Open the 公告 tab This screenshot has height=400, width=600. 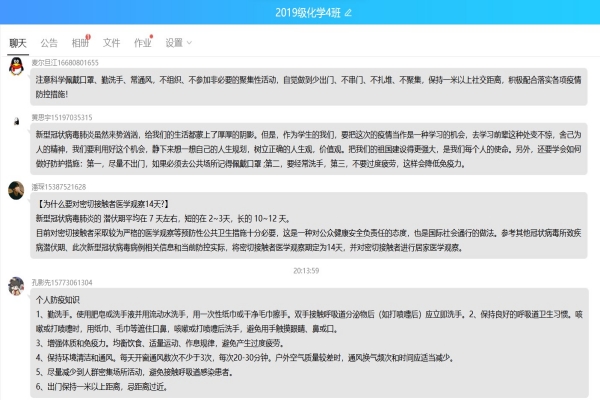(48, 43)
